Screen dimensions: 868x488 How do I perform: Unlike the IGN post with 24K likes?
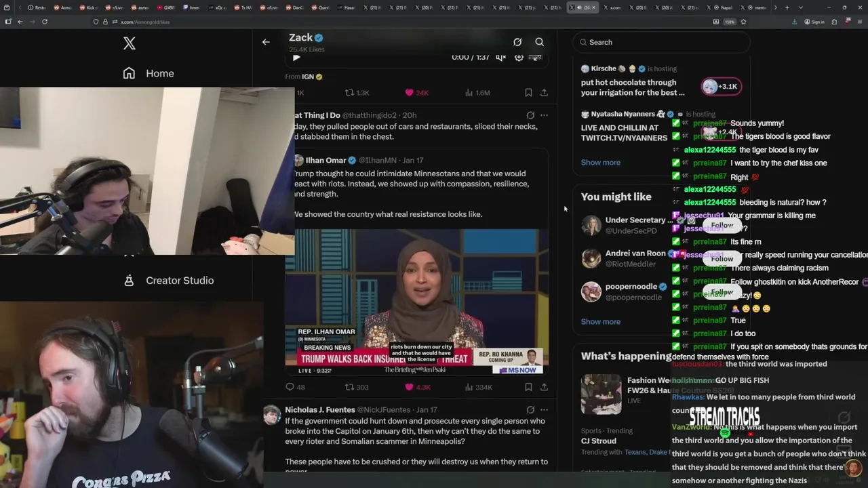pyautogui.click(x=416, y=93)
